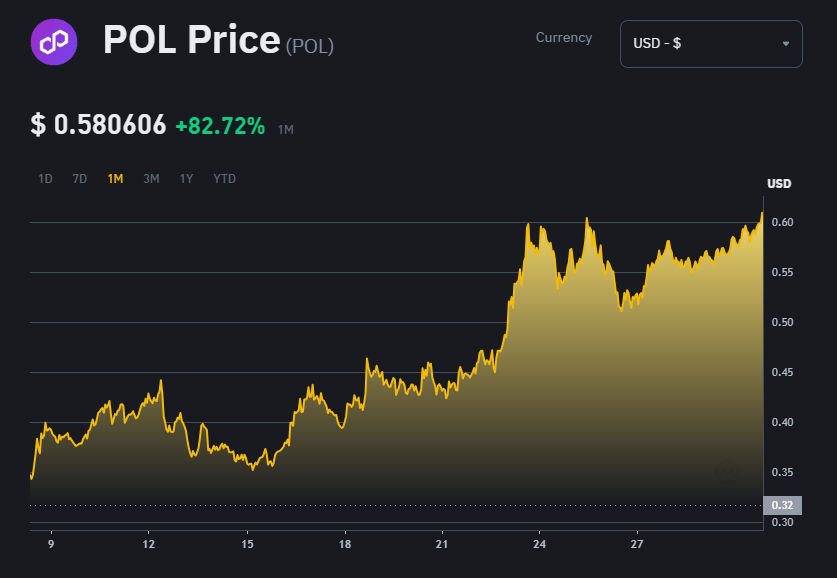Click the 0.55 y-axis label

tap(783, 272)
